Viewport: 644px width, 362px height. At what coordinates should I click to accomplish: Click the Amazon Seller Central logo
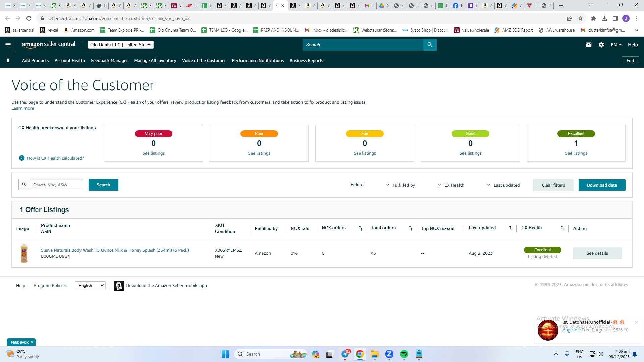(49, 45)
